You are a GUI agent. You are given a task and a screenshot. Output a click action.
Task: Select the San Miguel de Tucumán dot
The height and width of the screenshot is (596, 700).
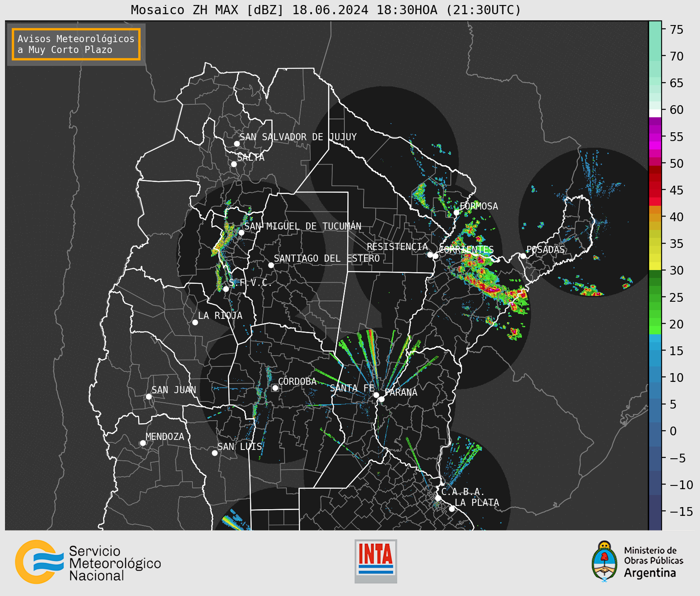(241, 232)
